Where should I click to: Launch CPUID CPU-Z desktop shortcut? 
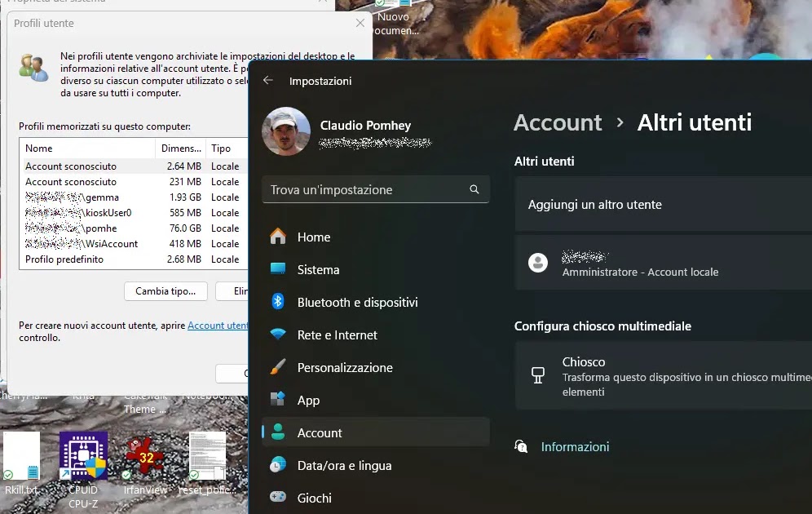pyautogui.click(x=83, y=457)
